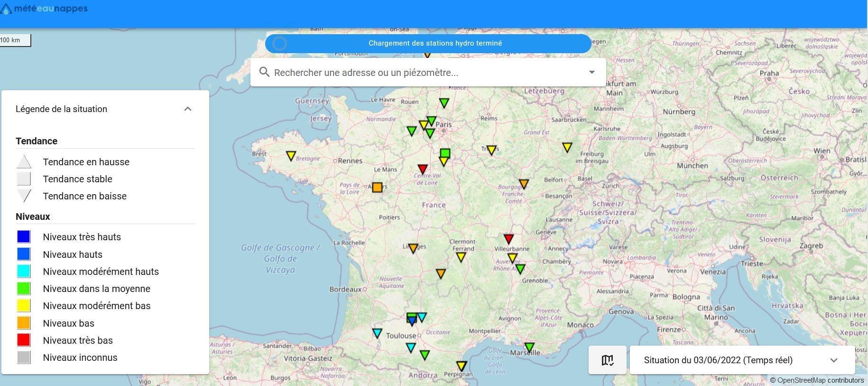Collapse the Légende de la situation panel

point(188,109)
